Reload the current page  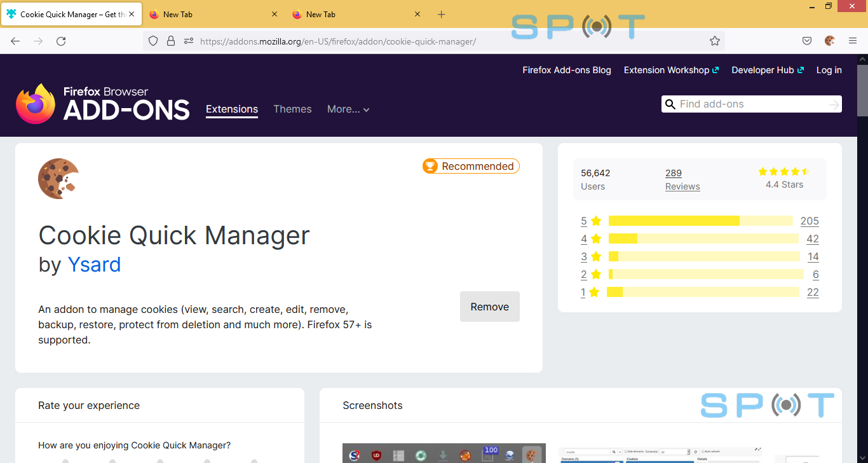61,41
